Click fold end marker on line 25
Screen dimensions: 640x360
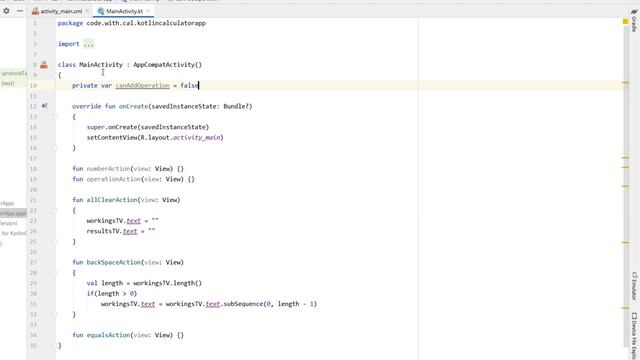(x=55, y=242)
